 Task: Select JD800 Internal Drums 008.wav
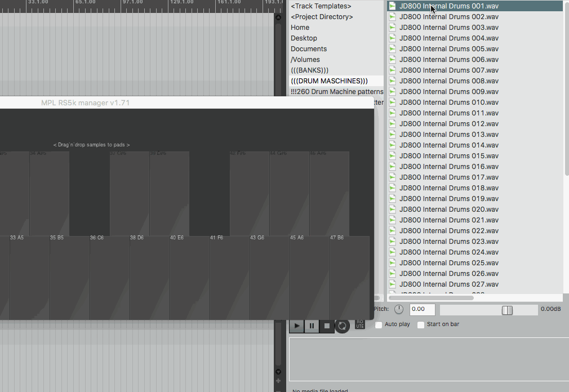pos(475,81)
